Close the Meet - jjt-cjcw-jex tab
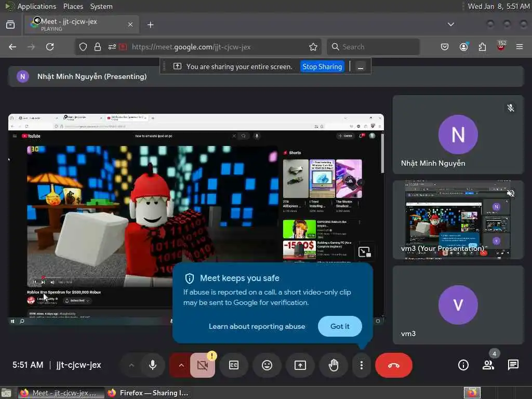 click(130, 24)
